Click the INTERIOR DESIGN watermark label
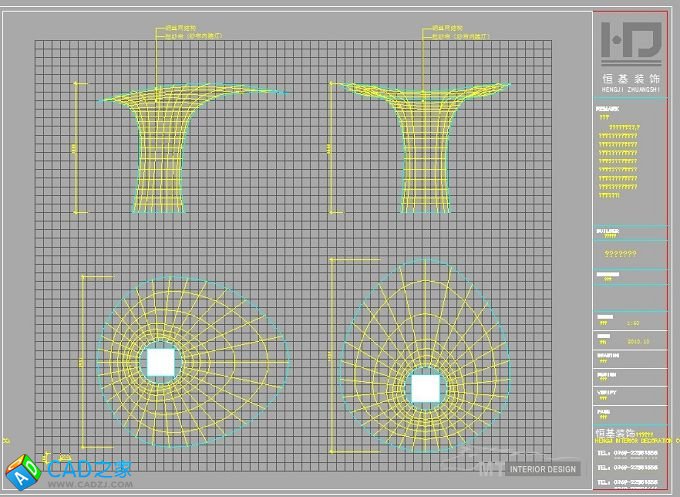 tap(543, 468)
